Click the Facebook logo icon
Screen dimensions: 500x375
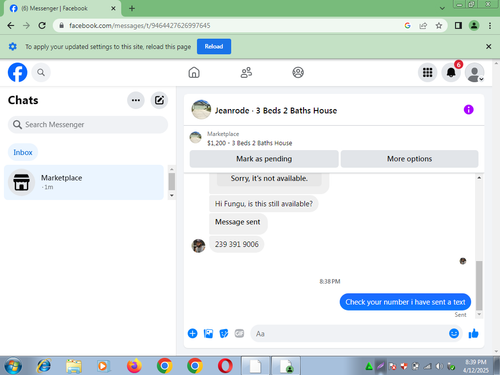click(x=17, y=72)
